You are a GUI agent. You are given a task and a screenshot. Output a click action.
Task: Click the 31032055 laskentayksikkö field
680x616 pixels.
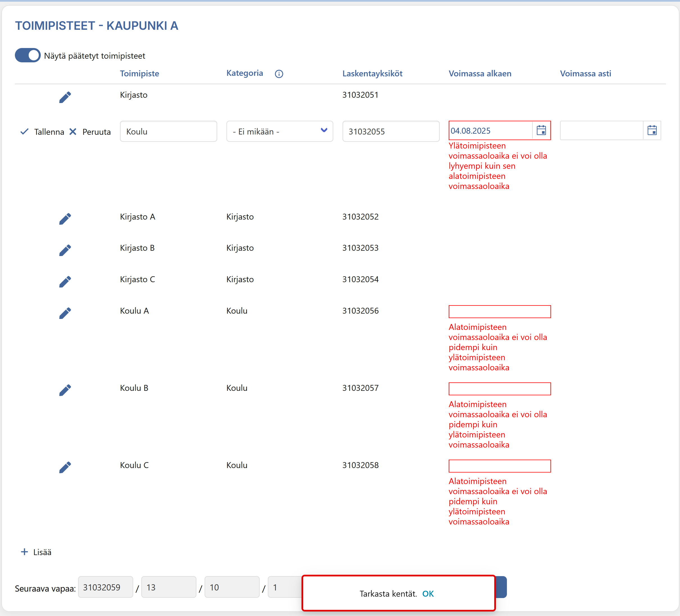pyautogui.click(x=391, y=131)
